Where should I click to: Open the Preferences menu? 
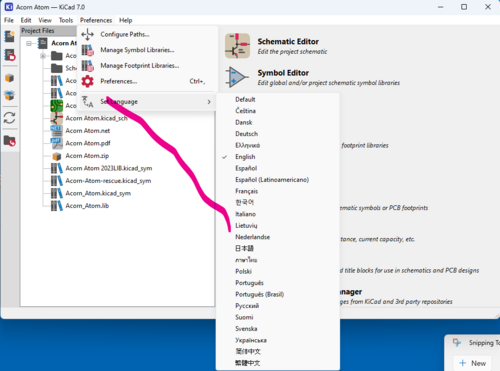pyautogui.click(x=96, y=20)
